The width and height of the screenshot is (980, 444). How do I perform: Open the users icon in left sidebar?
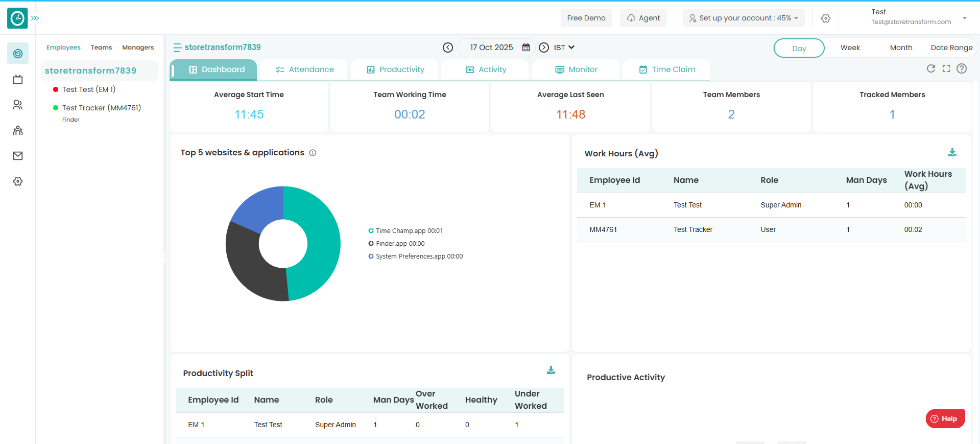(18, 105)
